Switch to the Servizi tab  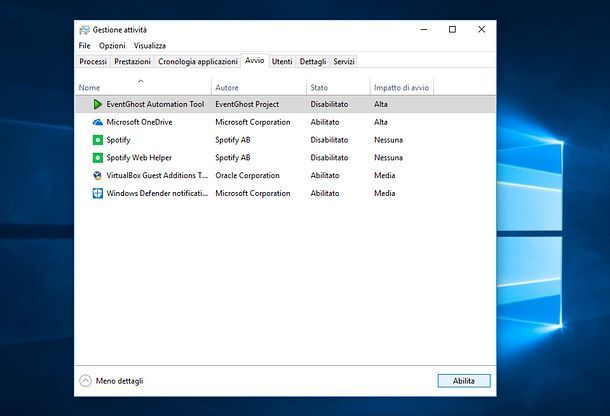344,61
